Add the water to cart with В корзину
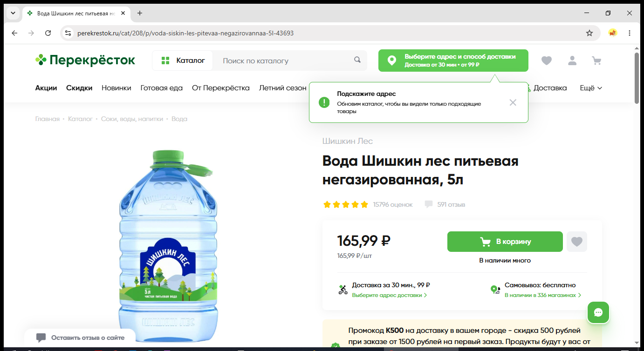Viewport: 644px width, 351px height. [505, 242]
